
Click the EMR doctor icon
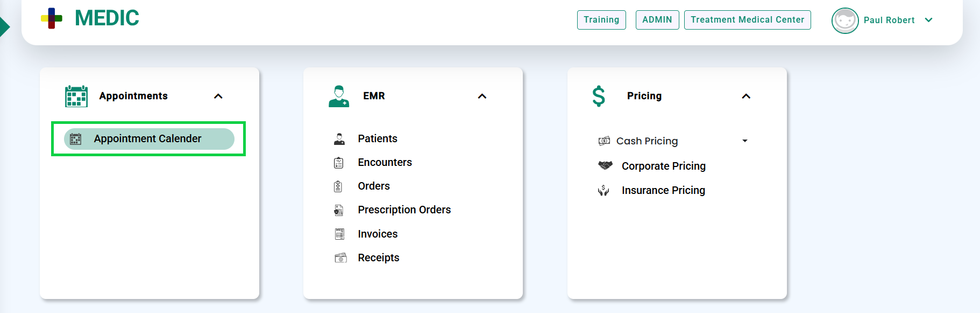[339, 96]
